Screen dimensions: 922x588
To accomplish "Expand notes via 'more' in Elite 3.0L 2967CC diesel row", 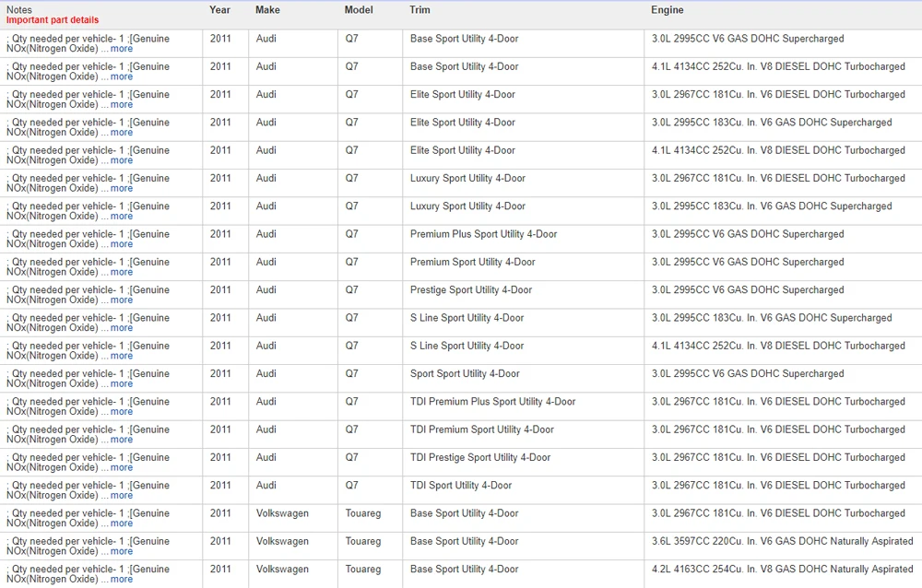I will tap(121, 105).
